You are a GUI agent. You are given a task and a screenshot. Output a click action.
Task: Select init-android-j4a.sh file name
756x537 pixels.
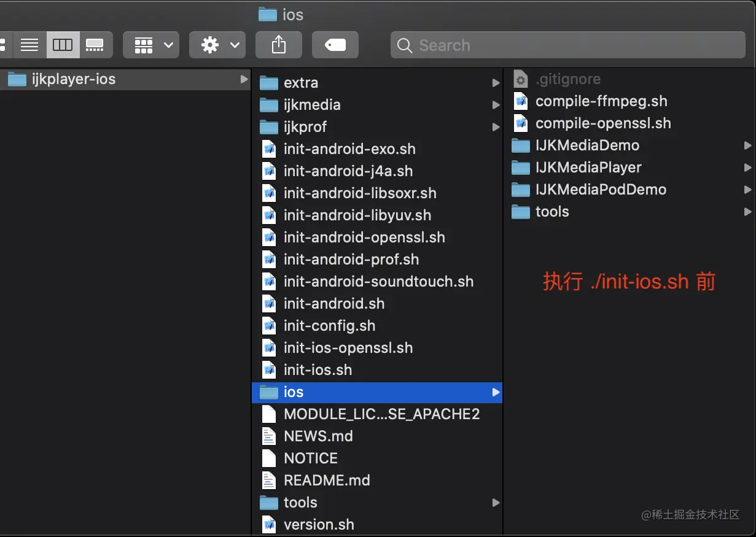point(348,171)
